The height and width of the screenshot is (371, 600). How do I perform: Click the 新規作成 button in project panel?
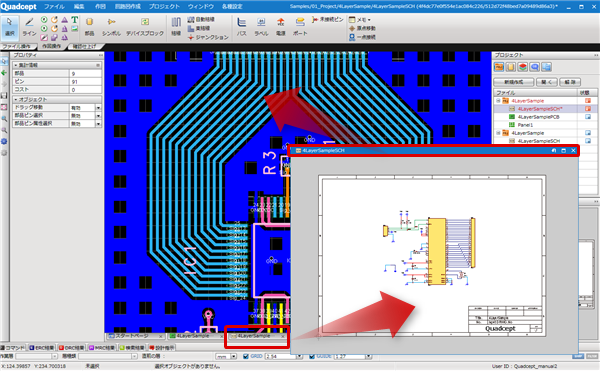(x=513, y=82)
